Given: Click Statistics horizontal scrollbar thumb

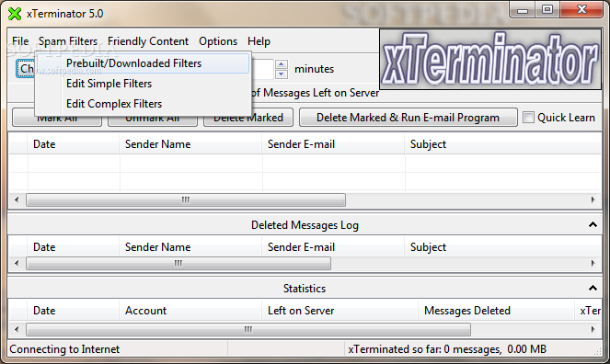Looking at the screenshot, I should click(248, 329).
